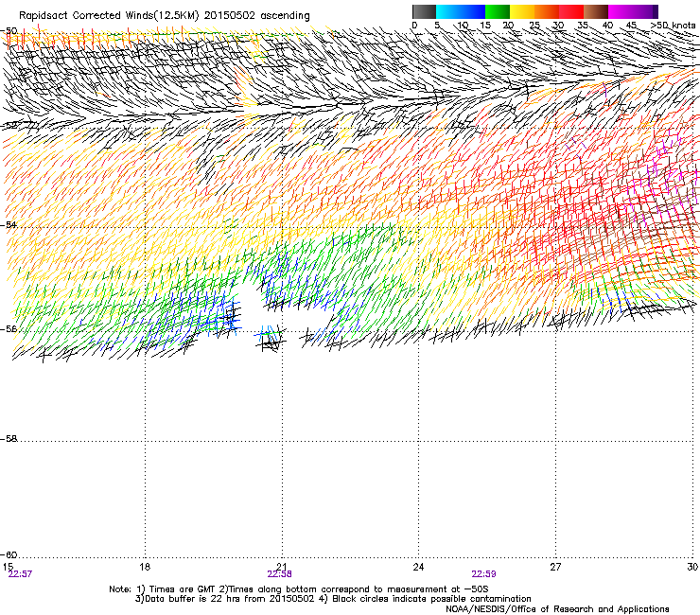
Task: Click the yellow 20-25 knots legend swatch
Action: tap(522, 11)
